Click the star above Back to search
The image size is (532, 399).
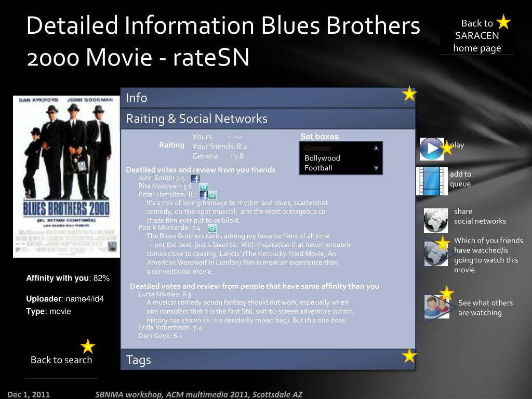tap(88, 346)
